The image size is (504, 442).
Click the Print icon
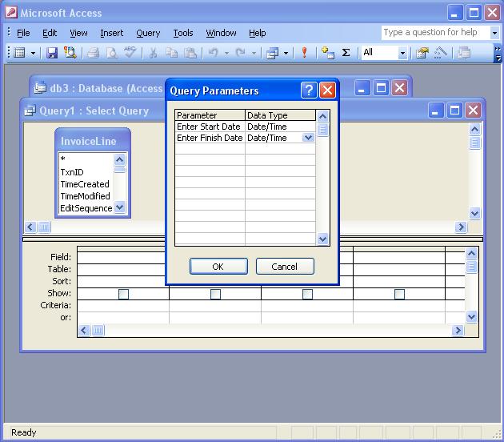click(94, 52)
